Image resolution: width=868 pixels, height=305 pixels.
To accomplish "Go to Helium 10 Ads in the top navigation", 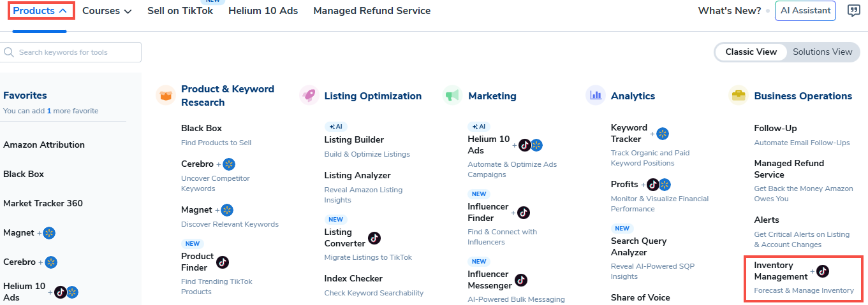I will (x=263, y=11).
